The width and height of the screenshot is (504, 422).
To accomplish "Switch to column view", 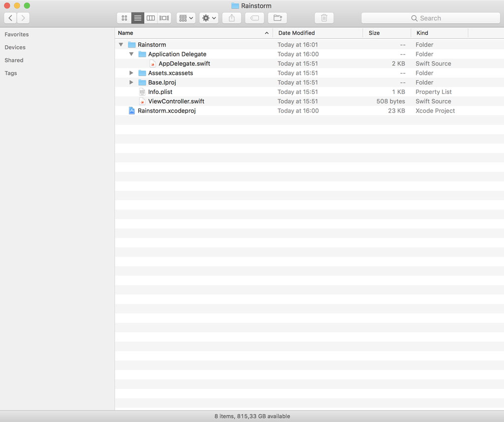I will [x=151, y=18].
